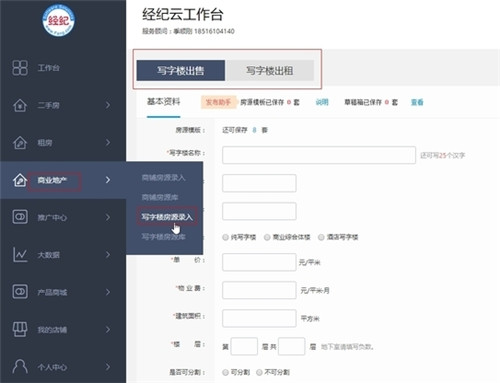This screenshot has width=500, height=383.
Task: Open 写字楼房源录入 in the submenu
Action: (167, 217)
